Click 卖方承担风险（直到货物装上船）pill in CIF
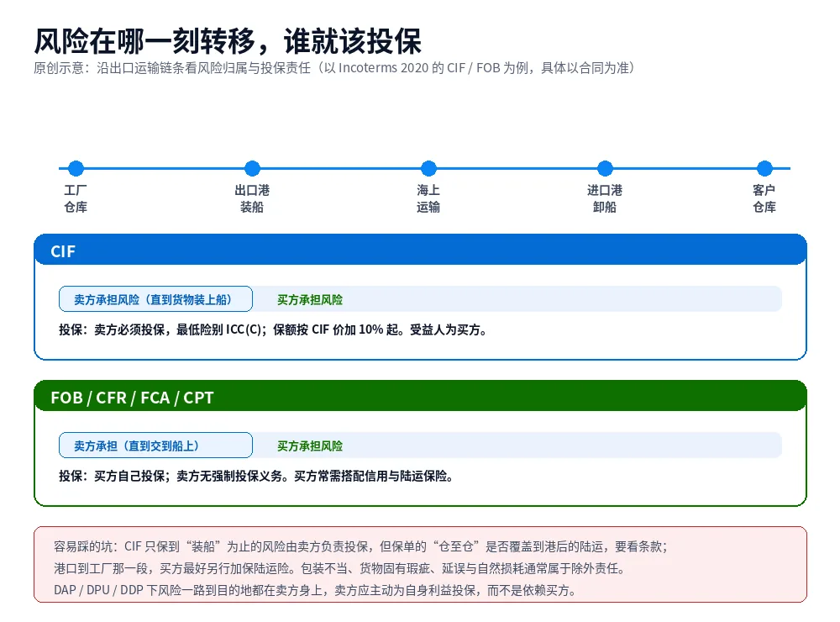 pos(155,299)
